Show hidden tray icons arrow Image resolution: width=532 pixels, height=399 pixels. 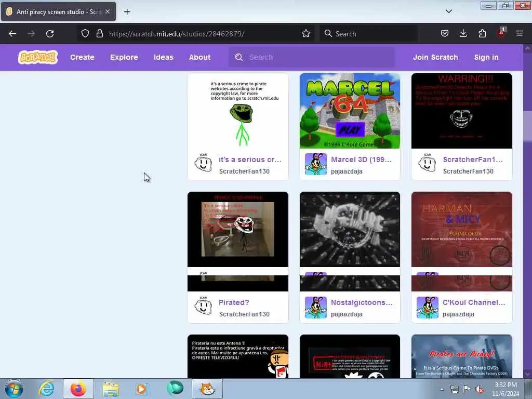(442, 390)
